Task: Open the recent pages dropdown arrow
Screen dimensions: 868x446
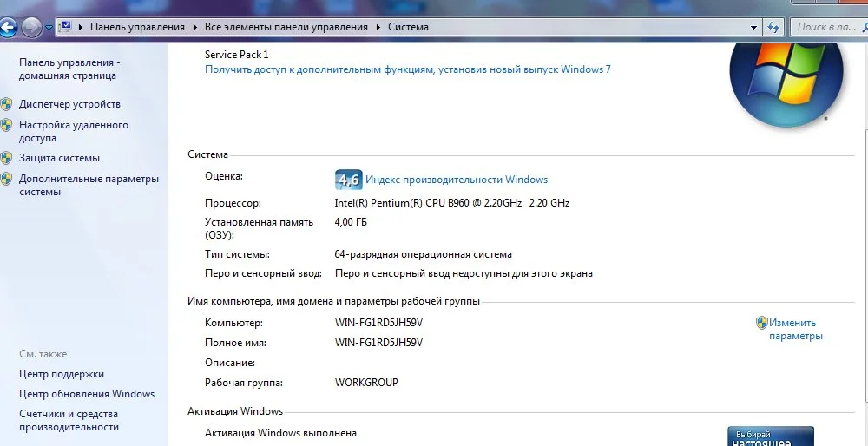Action: tap(49, 27)
